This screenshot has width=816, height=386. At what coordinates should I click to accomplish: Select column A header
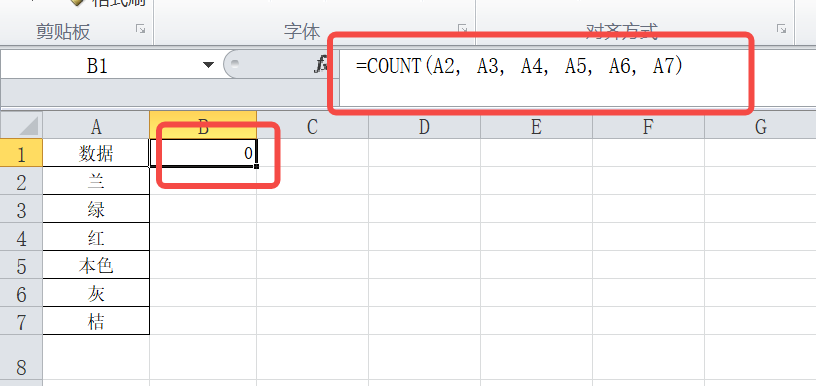pyautogui.click(x=96, y=125)
